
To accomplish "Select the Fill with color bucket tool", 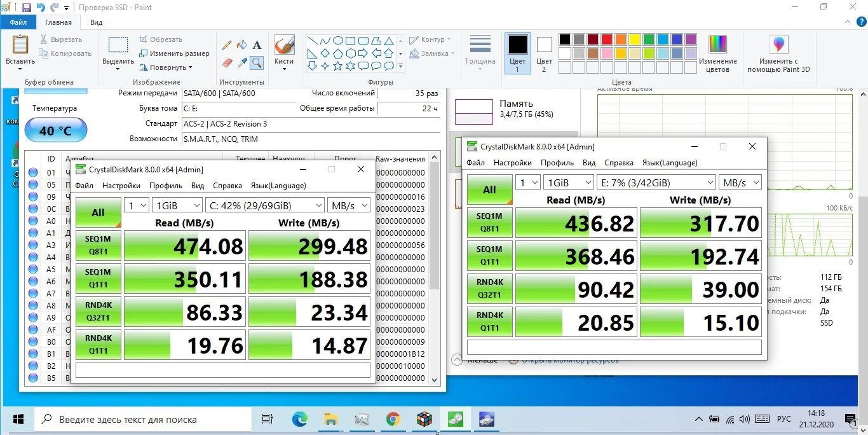I will (242, 45).
